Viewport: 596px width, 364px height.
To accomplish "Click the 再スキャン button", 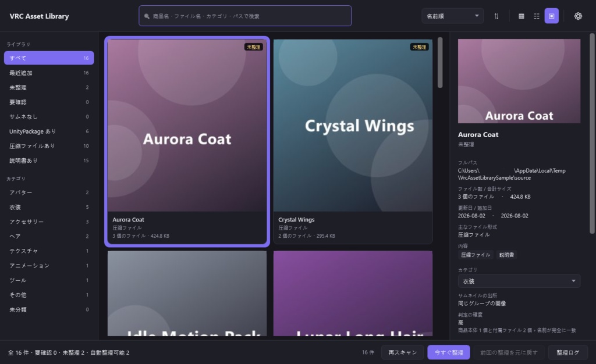I will 403,352.
